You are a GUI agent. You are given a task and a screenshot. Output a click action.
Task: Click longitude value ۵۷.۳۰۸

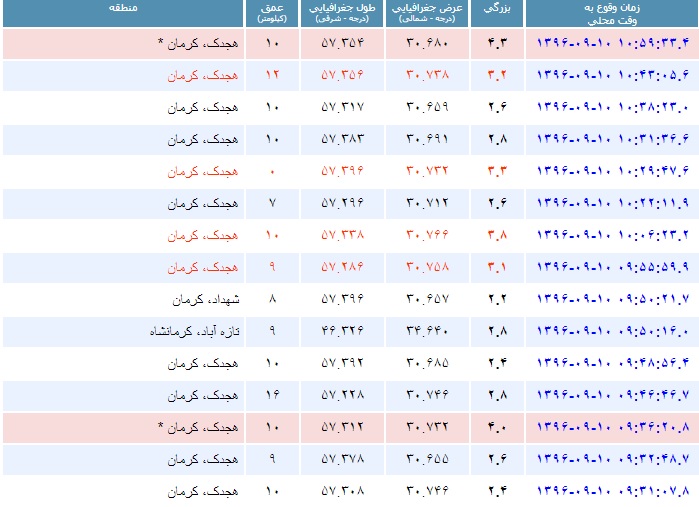(x=342, y=491)
